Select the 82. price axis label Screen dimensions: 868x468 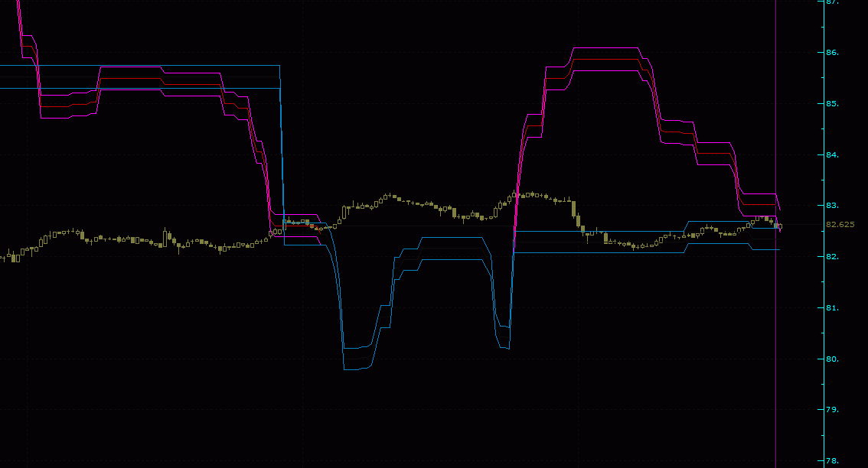pos(832,257)
